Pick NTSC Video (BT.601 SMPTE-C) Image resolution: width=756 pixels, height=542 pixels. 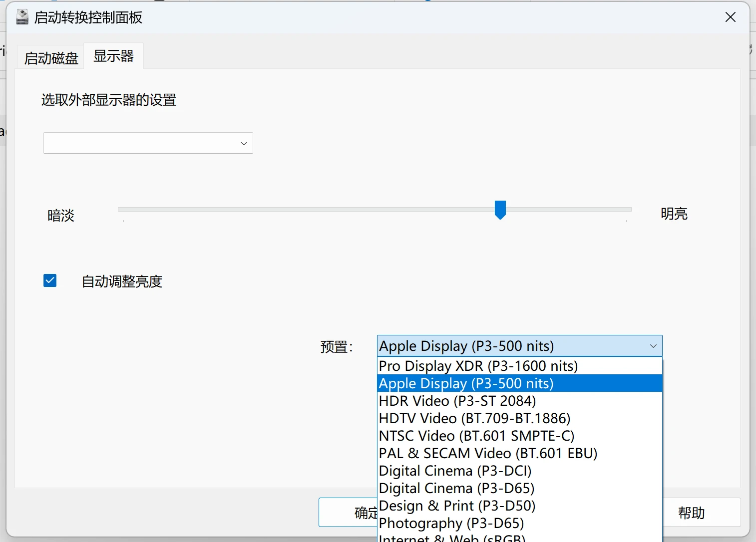519,436
